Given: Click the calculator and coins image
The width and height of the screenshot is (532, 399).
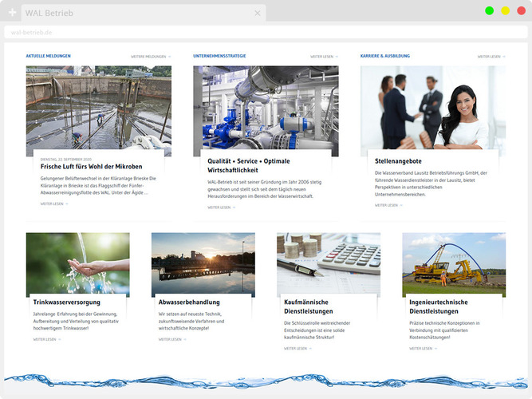Looking at the screenshot, I should point(329,262).
